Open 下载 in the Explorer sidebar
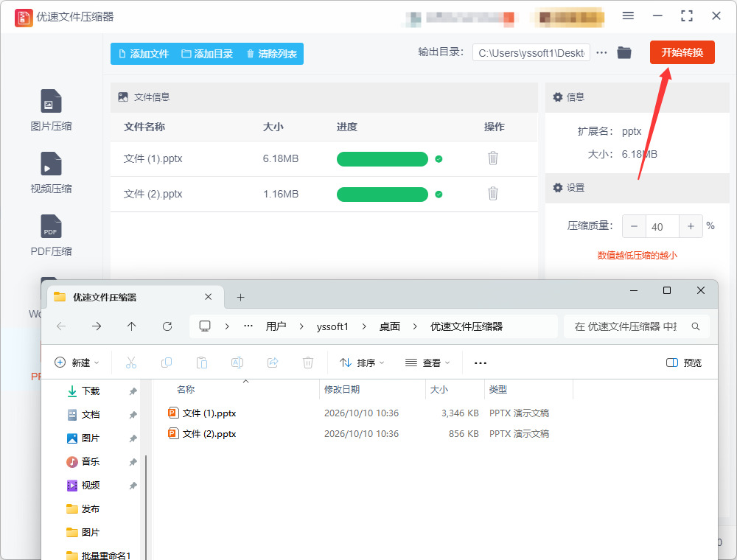Screen dimensions: 737x560 [90, 391]
